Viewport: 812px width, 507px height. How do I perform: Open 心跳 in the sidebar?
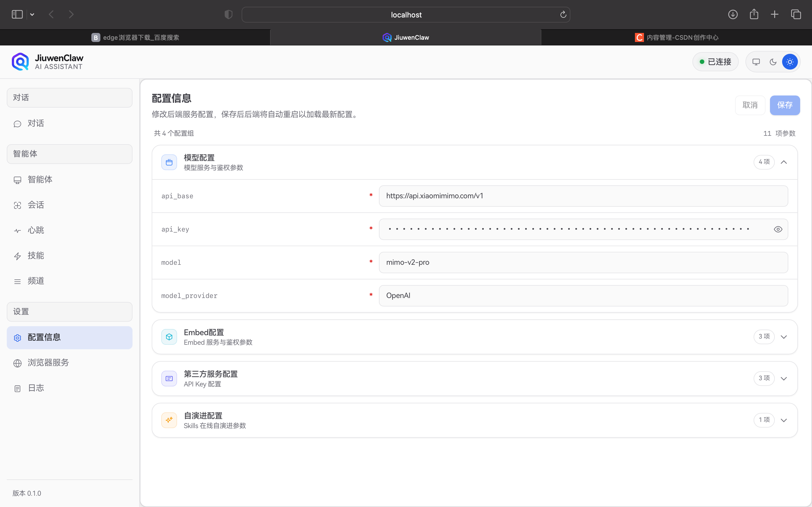[x=36, y=230]
